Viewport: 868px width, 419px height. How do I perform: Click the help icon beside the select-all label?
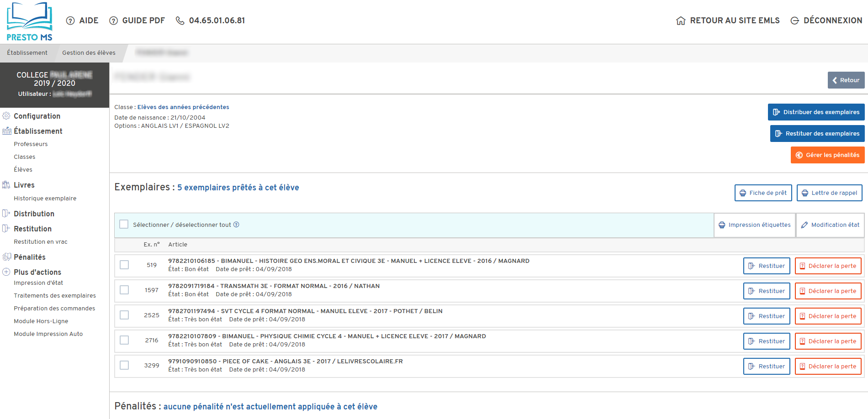tap(236, 225)
